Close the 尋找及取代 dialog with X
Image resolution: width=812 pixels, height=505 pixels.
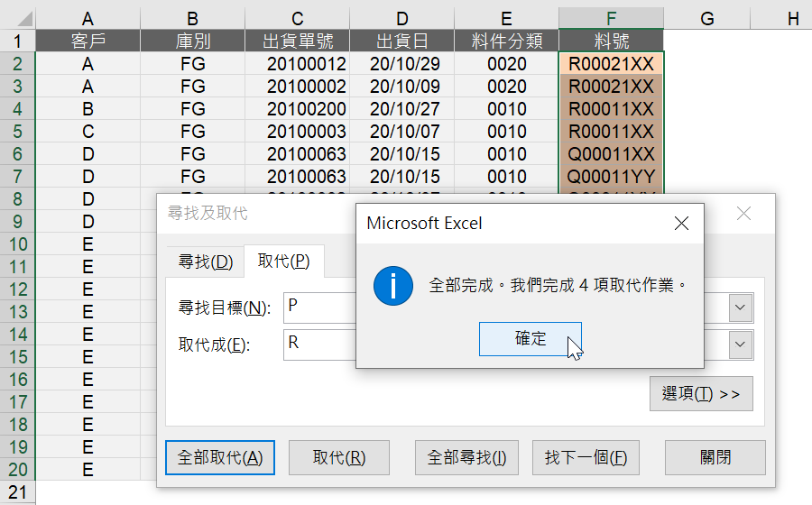743,213
